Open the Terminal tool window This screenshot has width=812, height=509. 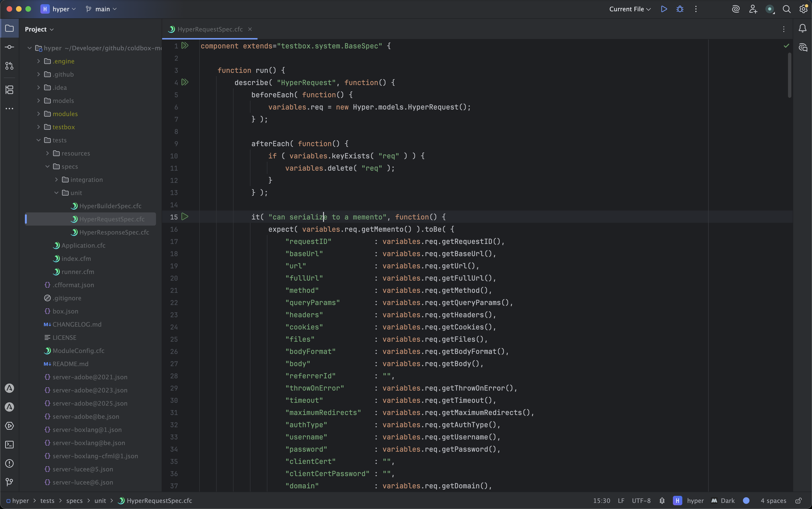tap(9, 445)
